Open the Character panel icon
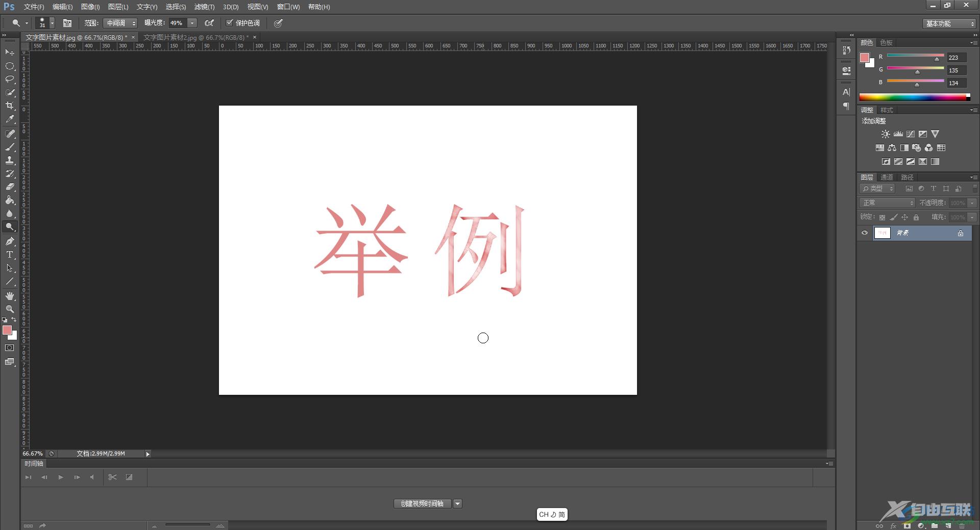The height and width of the screenshot is (530, 980). click(x=846, y=92)
